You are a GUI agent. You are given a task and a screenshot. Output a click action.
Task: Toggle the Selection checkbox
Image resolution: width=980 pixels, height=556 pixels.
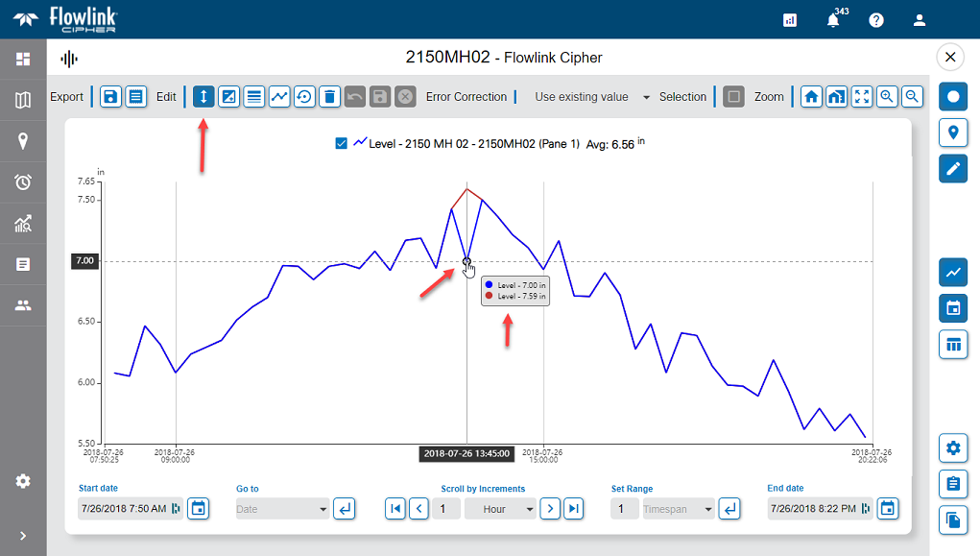733,97
